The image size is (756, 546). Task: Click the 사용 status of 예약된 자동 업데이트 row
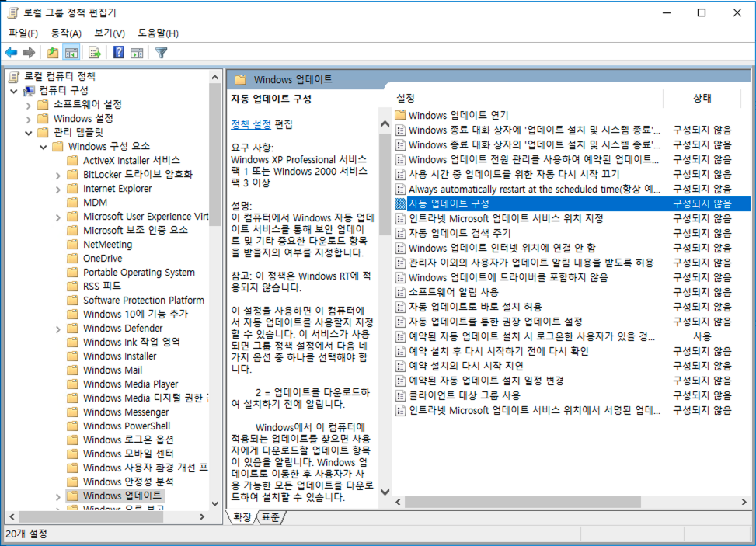point(702,336)
